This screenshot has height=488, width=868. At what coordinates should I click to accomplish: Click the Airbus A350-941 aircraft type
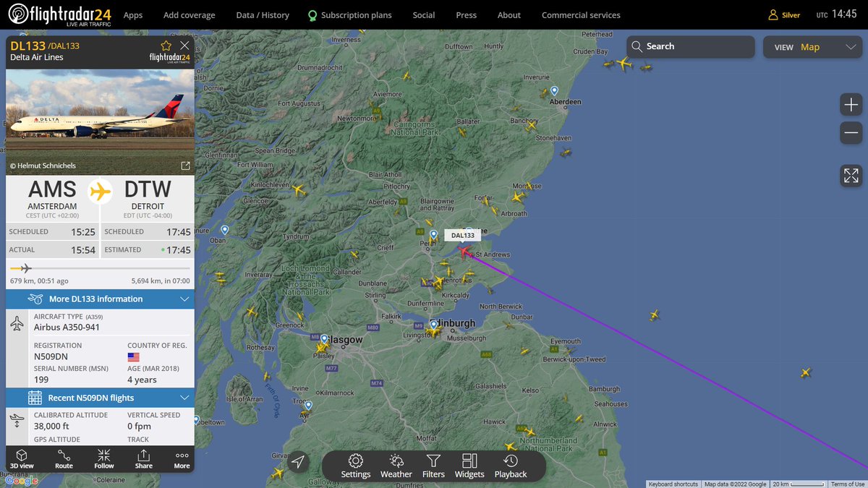point(67,328)
